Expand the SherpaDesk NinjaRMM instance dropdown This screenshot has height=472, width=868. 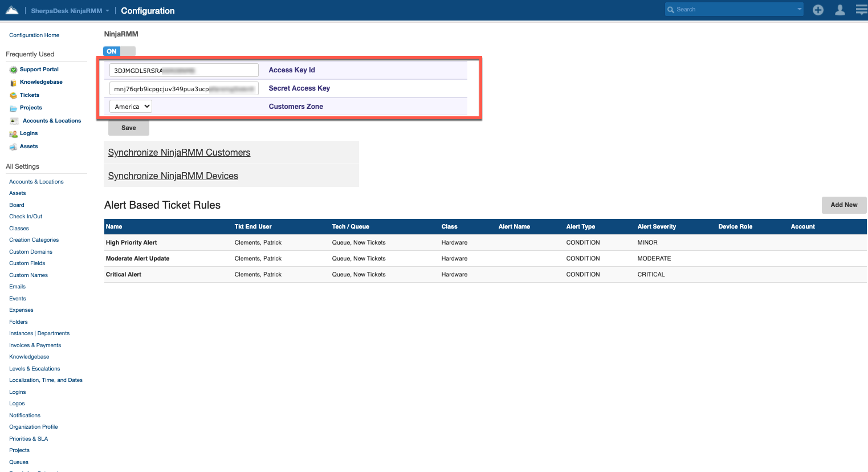click(107, 11)
